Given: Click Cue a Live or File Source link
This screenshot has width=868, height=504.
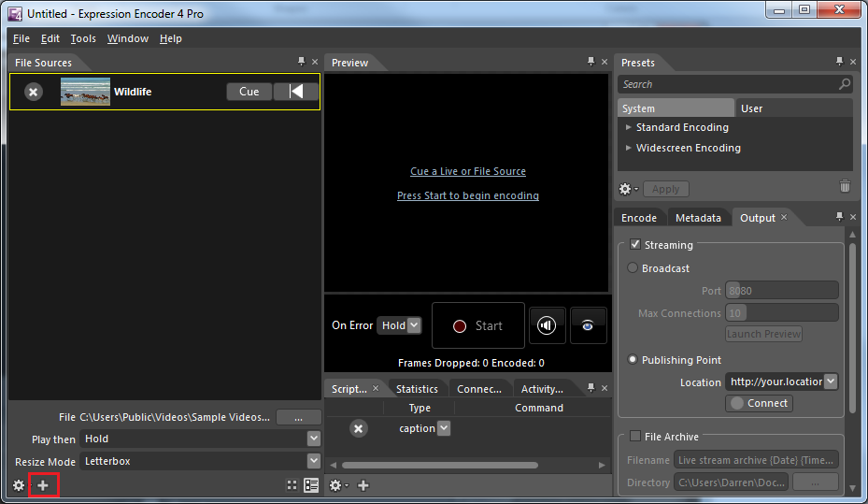Looking at the screenshot, I should 468,171.
